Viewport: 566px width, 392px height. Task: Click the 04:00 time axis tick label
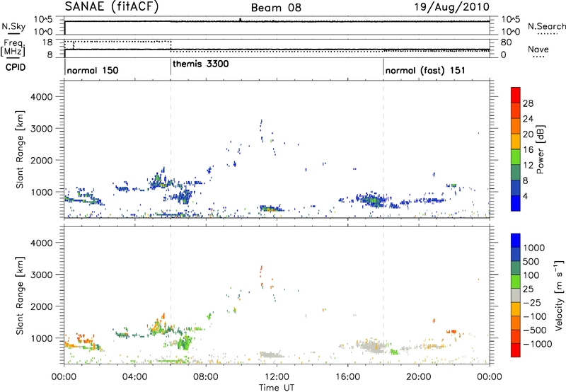134,377
